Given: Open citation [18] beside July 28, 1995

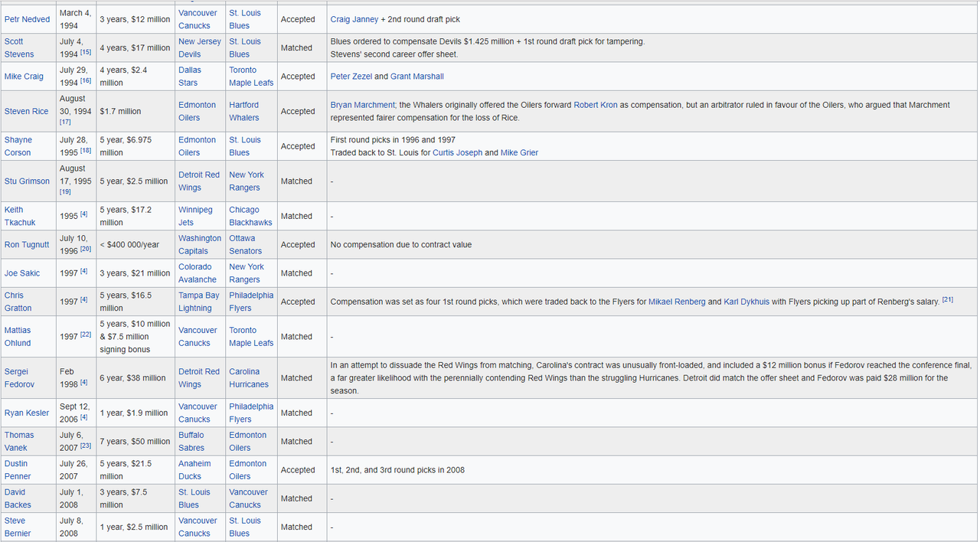Looking at the screenshot, I should 86,151.
